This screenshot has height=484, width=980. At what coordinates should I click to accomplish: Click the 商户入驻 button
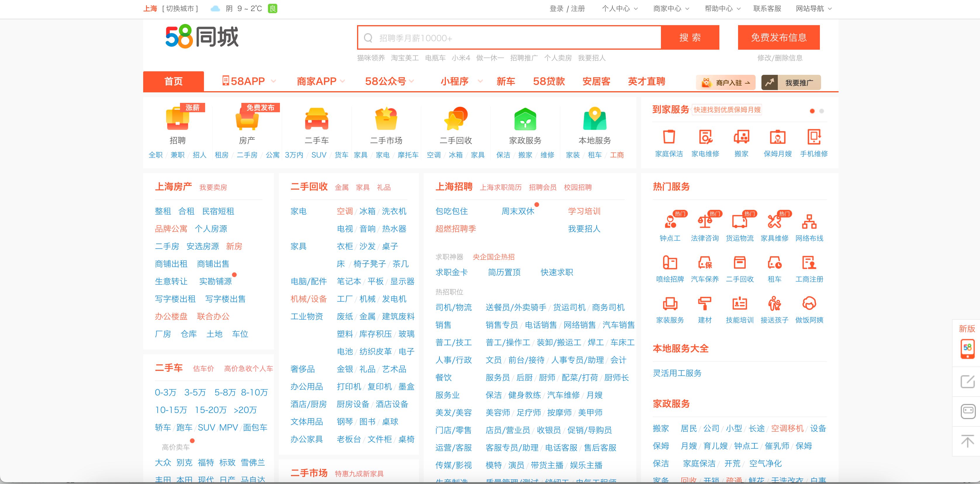(x=726, y=83)
